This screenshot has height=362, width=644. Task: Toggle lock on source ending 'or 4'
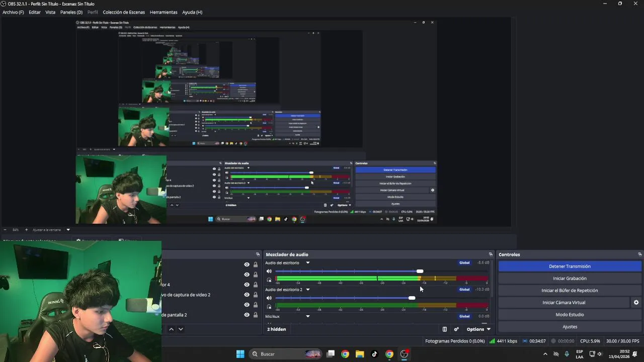coord(255,285)
